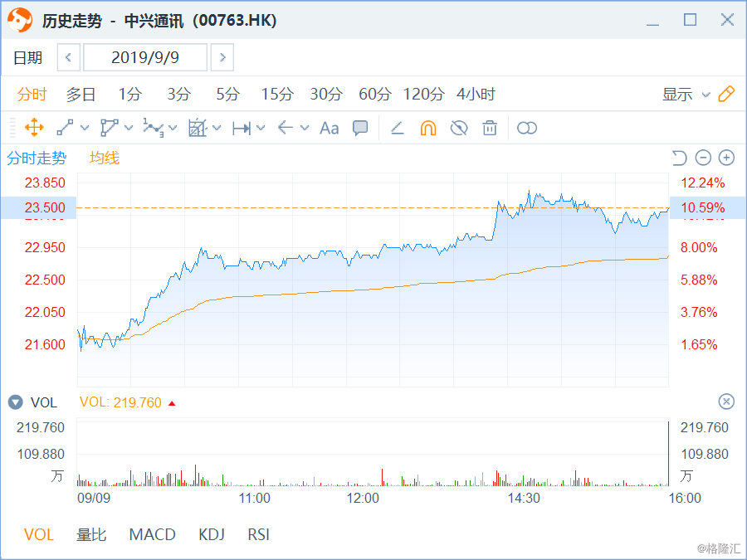Click the orange pencil edit icon

726,94
